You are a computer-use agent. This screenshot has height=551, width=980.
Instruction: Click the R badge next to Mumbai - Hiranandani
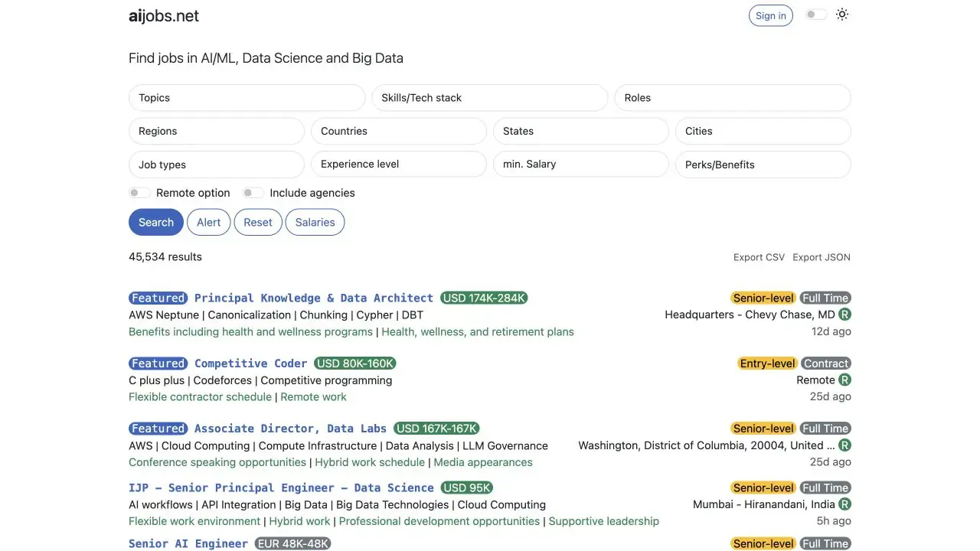click(x=844, y=504)
